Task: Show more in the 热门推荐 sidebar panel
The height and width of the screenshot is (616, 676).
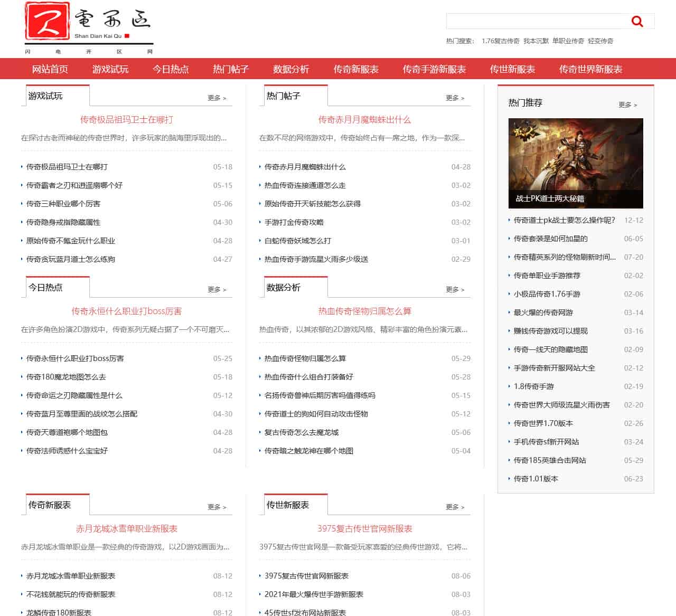Action: pos(627,105)
